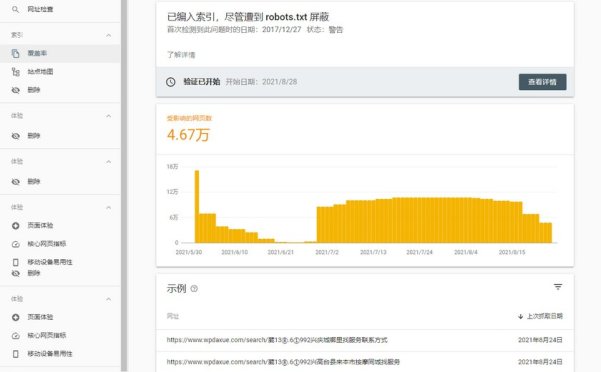This screenshot has height=372, width=601.
Task: Collapse the 索引 section chevron
Action: (x=109, y=35)
